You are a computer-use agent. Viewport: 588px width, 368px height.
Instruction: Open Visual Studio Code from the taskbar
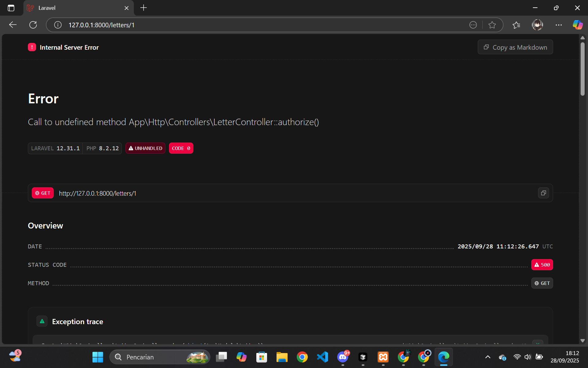[322, 357]
